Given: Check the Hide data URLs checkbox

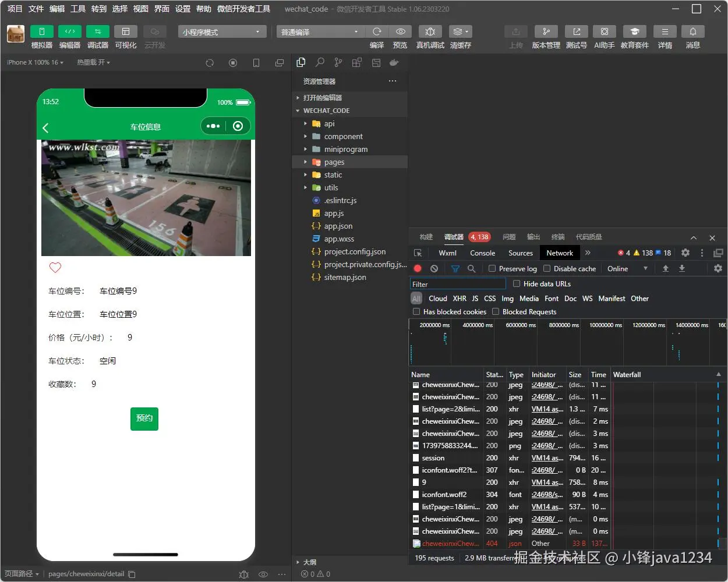Looking at the screenshot, I should (517, 284).
